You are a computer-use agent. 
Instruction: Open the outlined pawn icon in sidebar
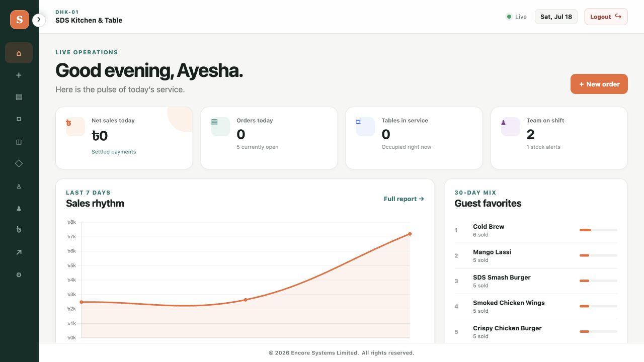[x=19, y=186]
